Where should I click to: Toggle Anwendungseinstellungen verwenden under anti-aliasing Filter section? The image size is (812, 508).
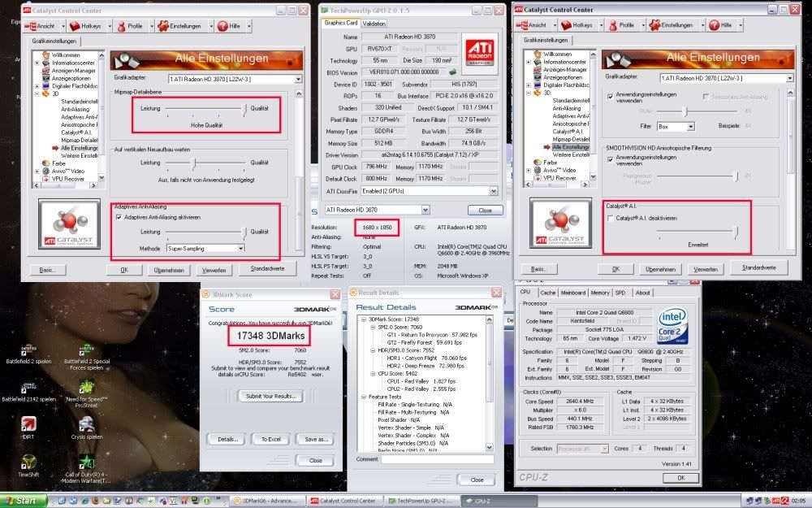point(611,97)
